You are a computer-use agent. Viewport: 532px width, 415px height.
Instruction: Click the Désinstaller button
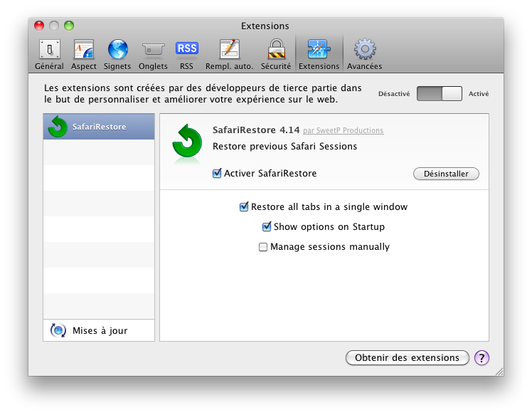(446, 174)
